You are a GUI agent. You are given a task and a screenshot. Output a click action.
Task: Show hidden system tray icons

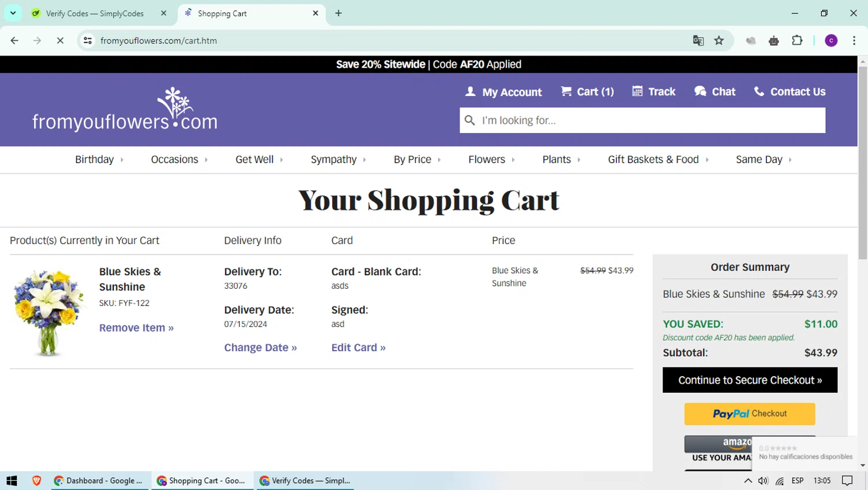pos(748,481)
